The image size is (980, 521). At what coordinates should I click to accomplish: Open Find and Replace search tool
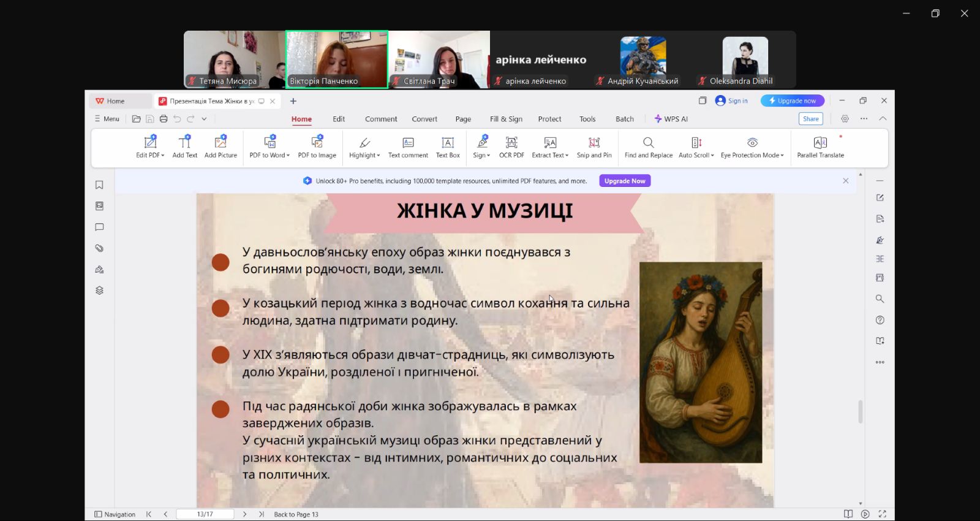648,143
